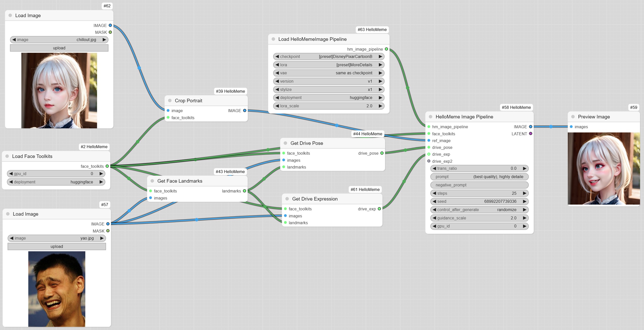Click next arrow on checkpoint DisneyPixarCartoonB
This screenshot has width=644, height=330.
click(x=380, y=56)
